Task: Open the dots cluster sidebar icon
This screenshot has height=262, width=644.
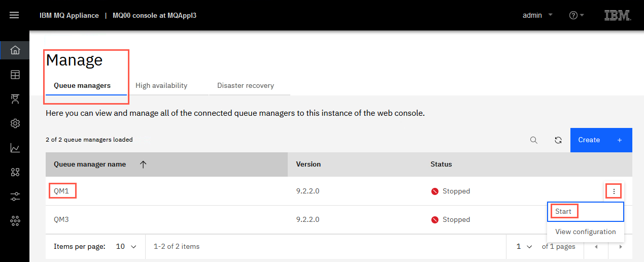Action: pos(15,220)
